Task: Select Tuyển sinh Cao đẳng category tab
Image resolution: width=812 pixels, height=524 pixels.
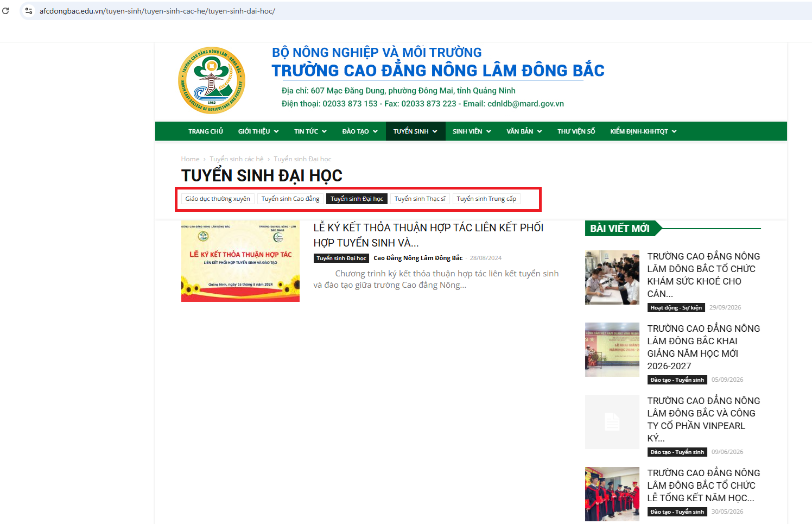Action: [x=290, y=199]
